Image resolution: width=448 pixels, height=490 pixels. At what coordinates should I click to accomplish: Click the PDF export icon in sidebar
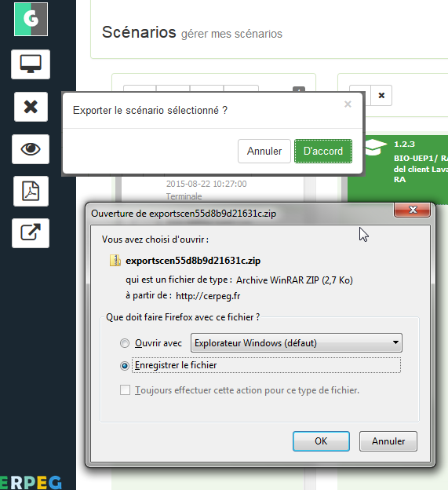pos(31,191)
